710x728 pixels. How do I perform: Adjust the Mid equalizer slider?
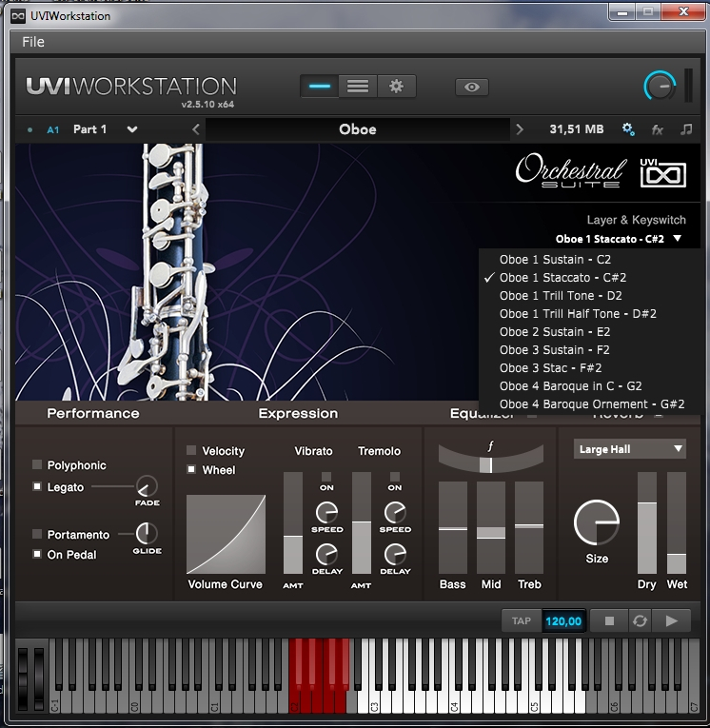491,527
